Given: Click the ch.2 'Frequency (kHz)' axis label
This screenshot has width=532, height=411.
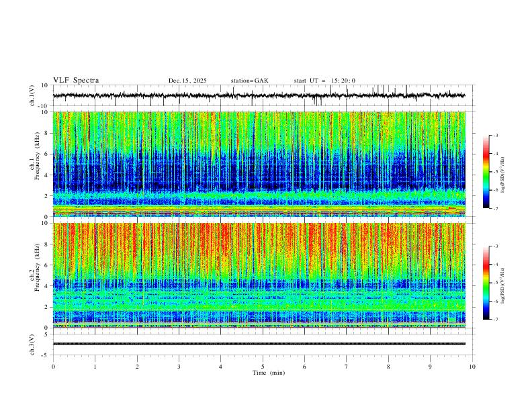Looking at the screenshot, I should coord(37,267).
